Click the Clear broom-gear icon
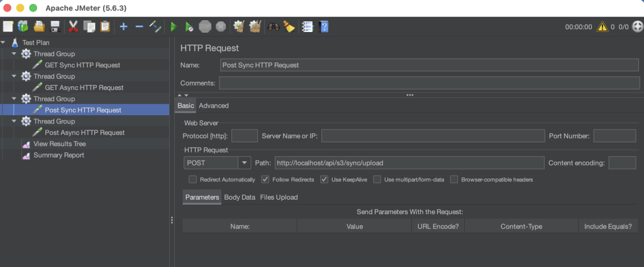The width and height of the screenshot is (644, 267). 239,26
